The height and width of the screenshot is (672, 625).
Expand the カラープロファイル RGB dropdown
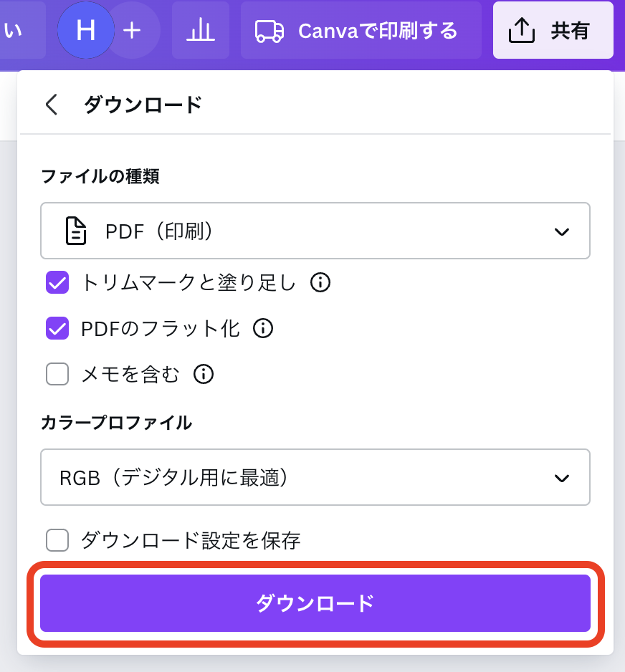(315, 478)
